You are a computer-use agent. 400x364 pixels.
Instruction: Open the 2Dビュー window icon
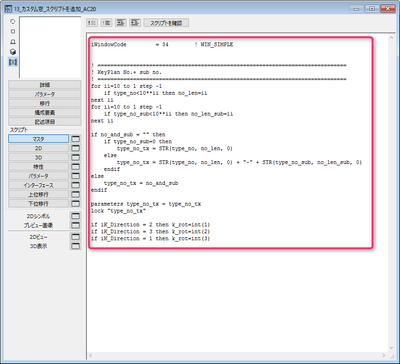tap(76, 237)
